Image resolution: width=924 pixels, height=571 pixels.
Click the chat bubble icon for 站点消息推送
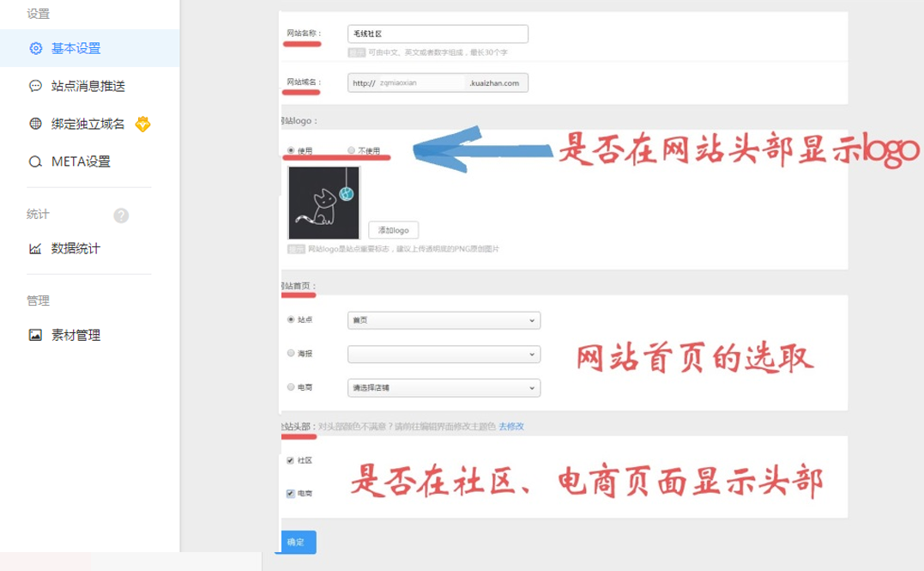tap(35, 86)
